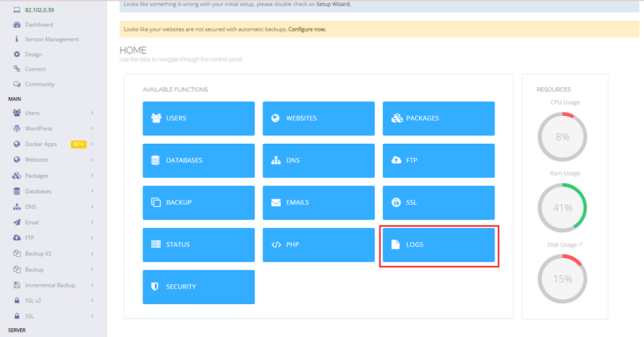Click the envelope icon on EMAILS tile
The height and width of the screenshot is (337, 644).
(276, 202)
